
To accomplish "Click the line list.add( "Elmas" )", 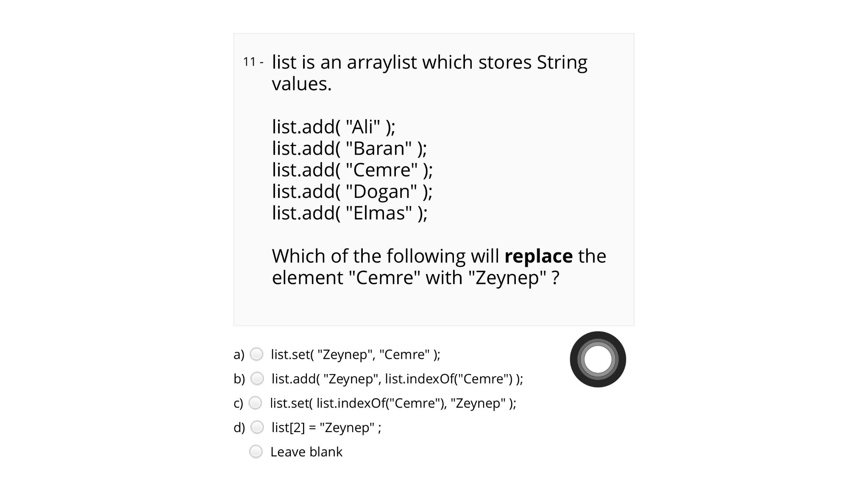I will pos(348,213).
